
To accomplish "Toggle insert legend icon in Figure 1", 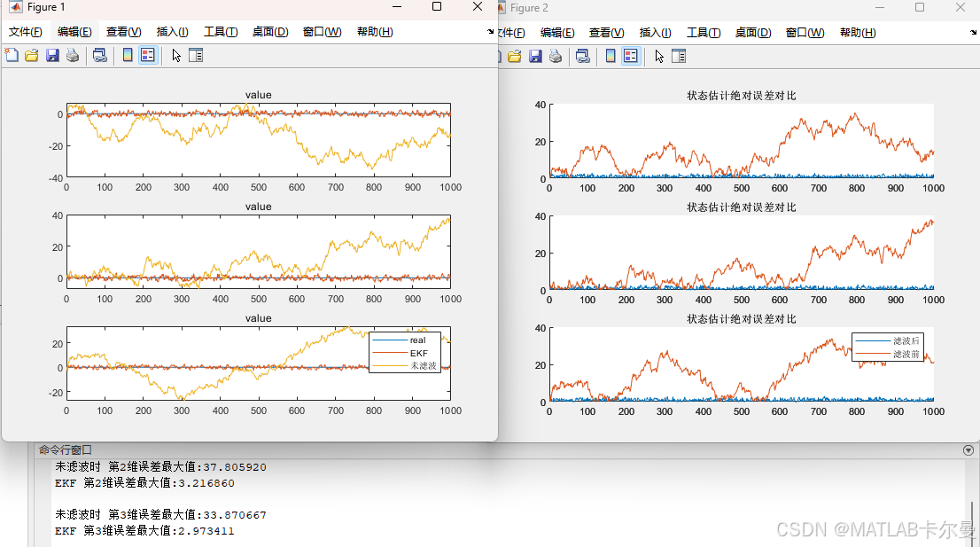I will click(x=147, y=56).
